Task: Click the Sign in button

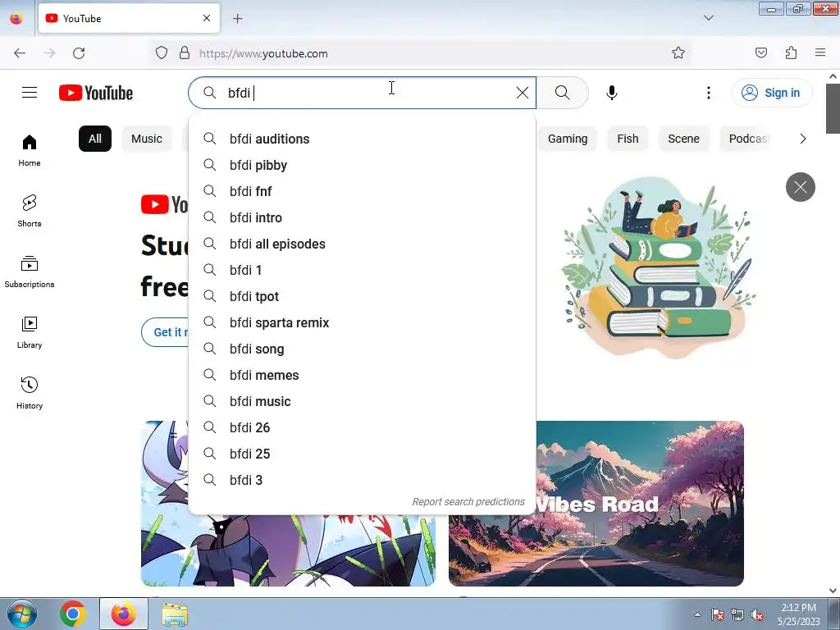Action: 772,93
